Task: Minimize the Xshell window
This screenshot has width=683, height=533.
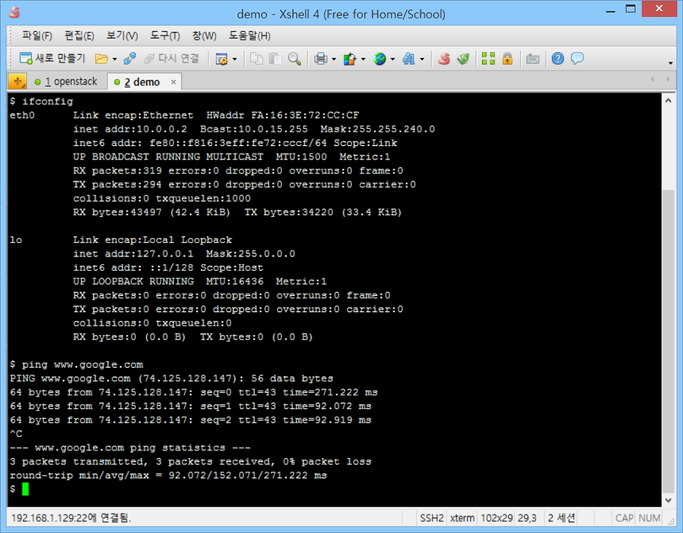Action: 610,10
